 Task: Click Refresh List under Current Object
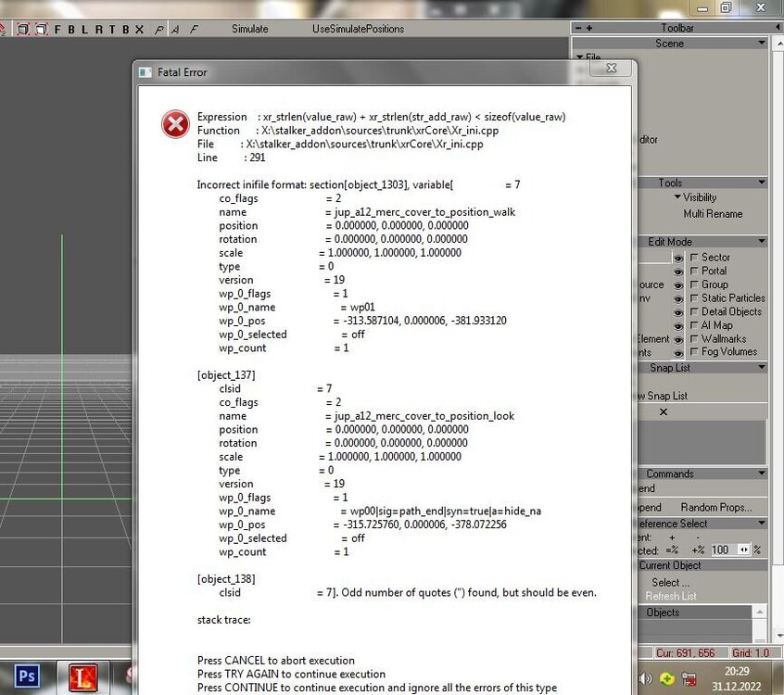671,596
